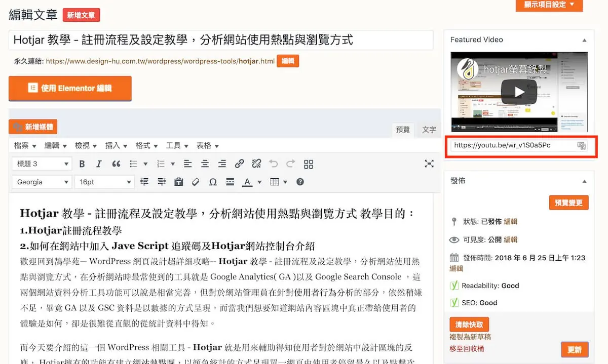
Task: Click the post title input field
Action: tap(221, 40)
